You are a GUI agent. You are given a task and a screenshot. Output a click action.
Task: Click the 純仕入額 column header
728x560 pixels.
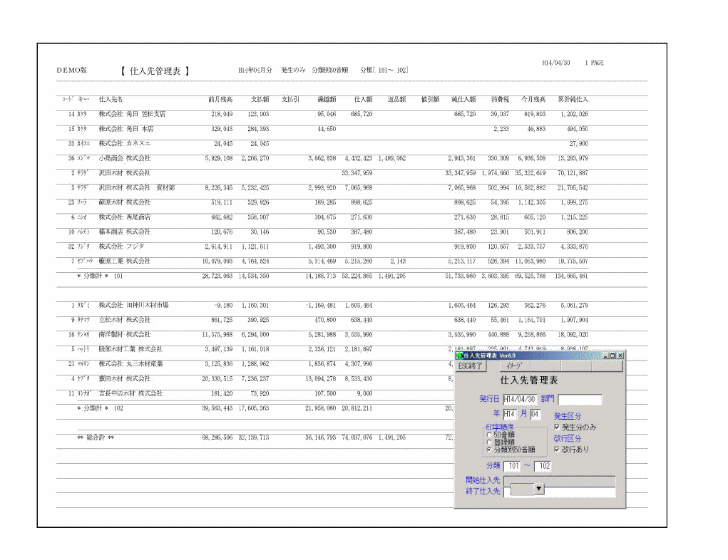(463, 99)
